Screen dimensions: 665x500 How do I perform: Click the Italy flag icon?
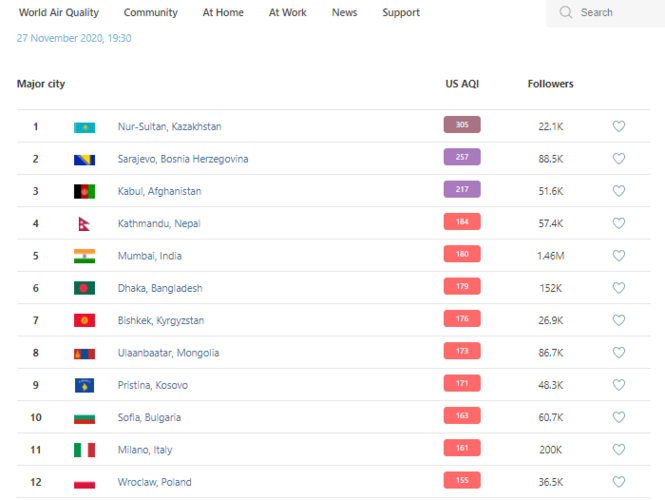[84, 450]
